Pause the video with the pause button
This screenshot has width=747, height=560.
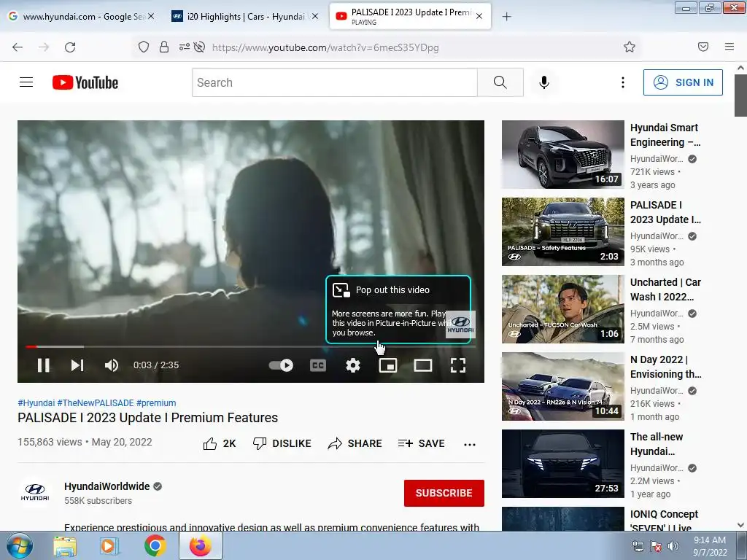[x=43, y=365]
